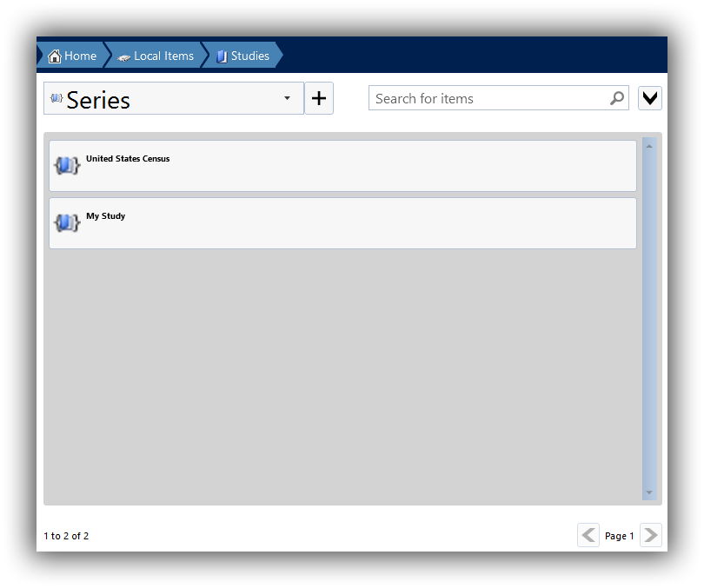Select the Studies breadcrumb
704x588 pixels.
pyautogui.click(x=242, y=56)
